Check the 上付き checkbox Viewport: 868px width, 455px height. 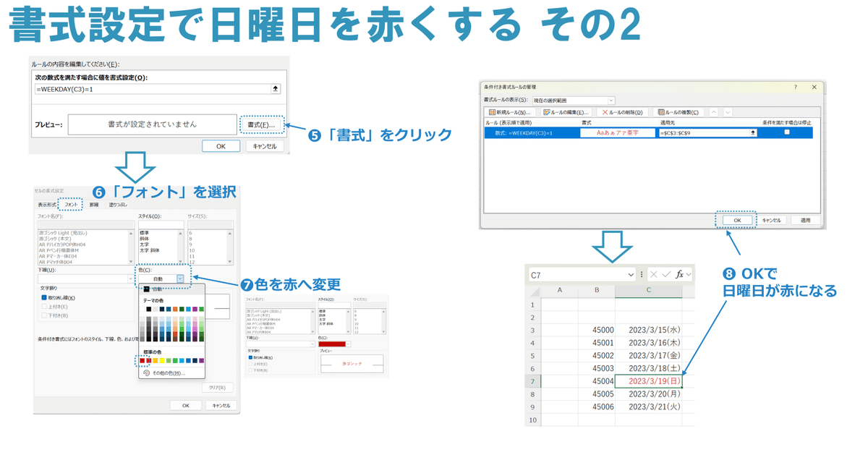43,307
